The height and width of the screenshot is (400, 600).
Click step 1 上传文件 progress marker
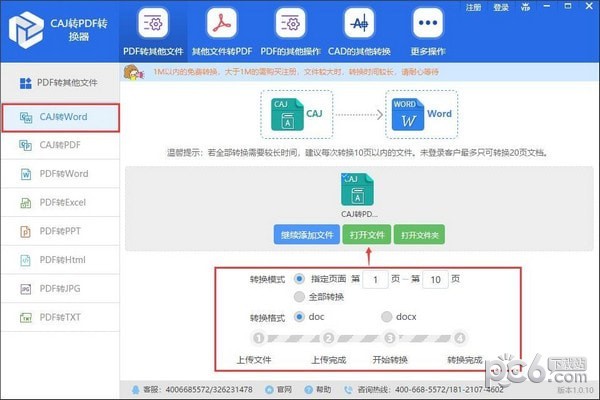tap(259, 338)
